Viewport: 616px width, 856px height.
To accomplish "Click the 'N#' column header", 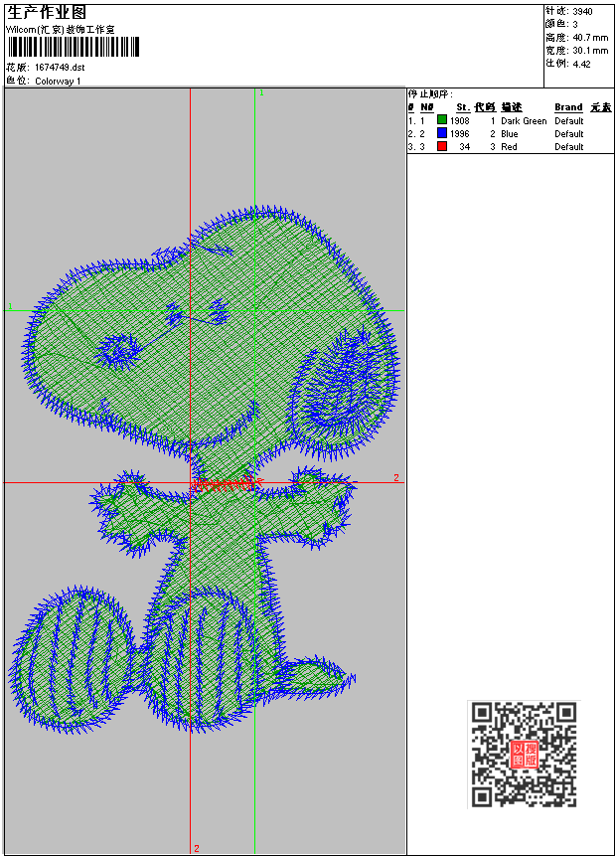I will 427,107.
